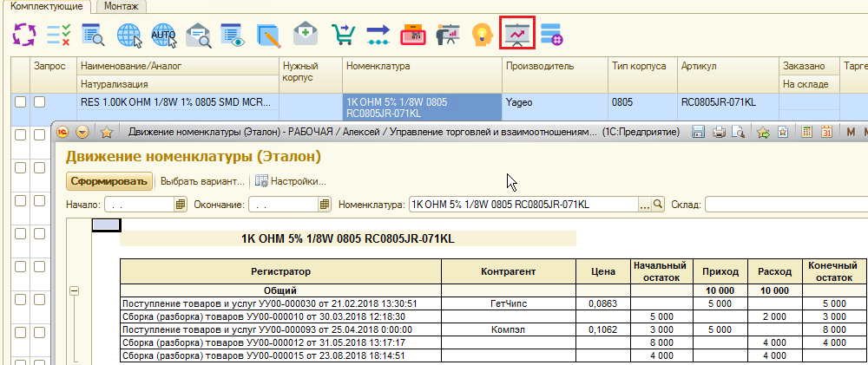The image size is (868, 365).
Task: Click the printer icon in report title bar
Action: tap(719, 133)
